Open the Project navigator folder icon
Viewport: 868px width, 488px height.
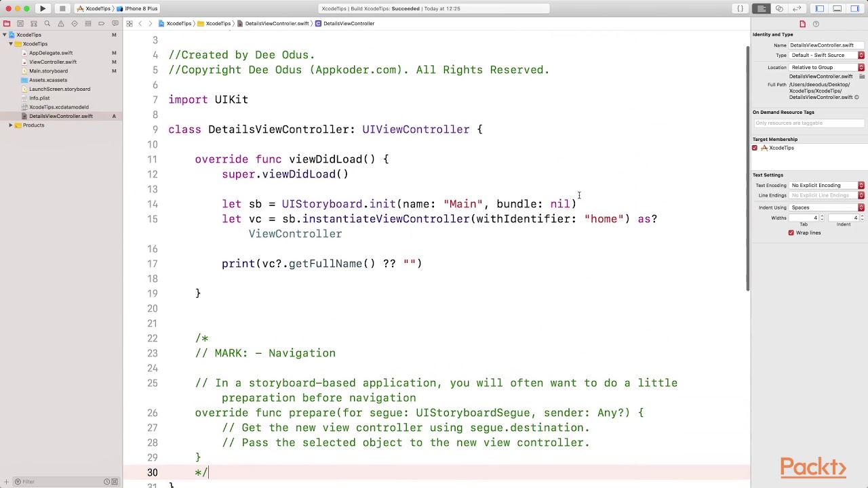tap(7, 24)
